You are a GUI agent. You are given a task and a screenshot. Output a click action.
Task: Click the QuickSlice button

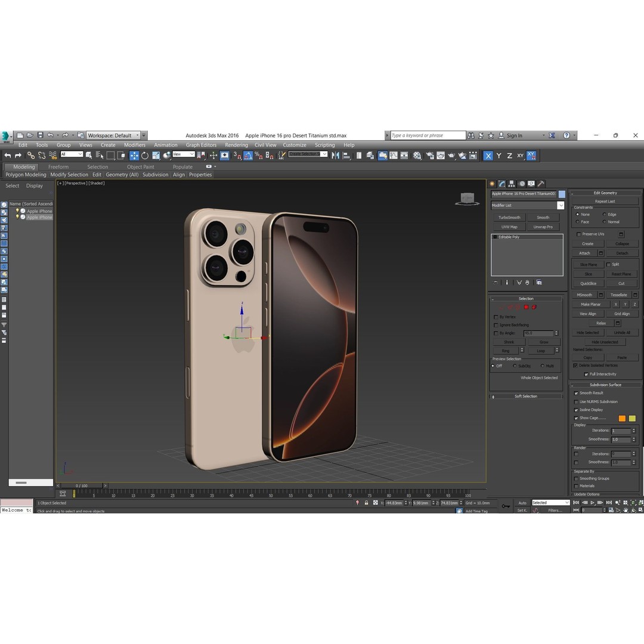(x=588, y=283)
